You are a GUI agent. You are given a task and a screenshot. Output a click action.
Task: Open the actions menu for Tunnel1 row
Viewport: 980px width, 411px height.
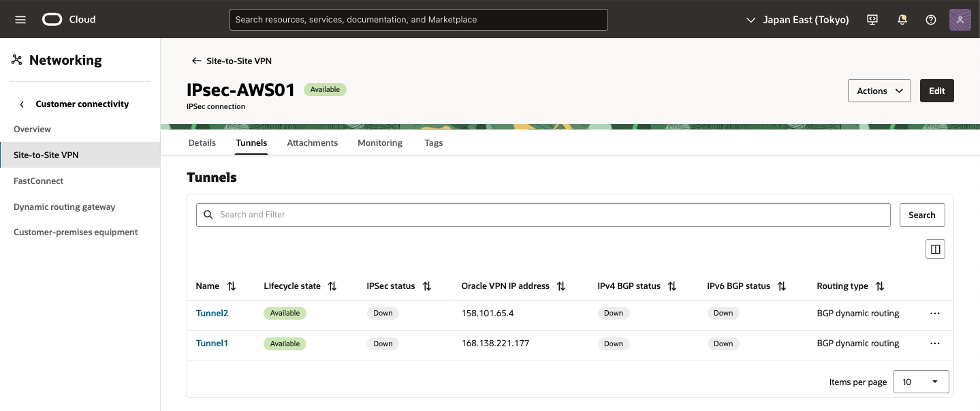(x=934, y=344)
